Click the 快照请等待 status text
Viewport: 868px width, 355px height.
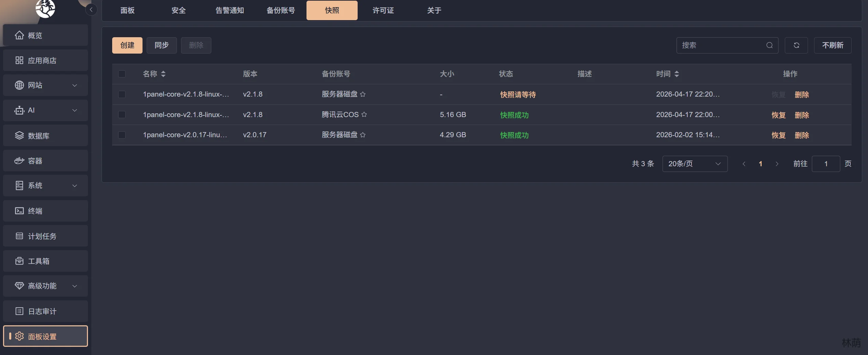(x=518, y=95)
